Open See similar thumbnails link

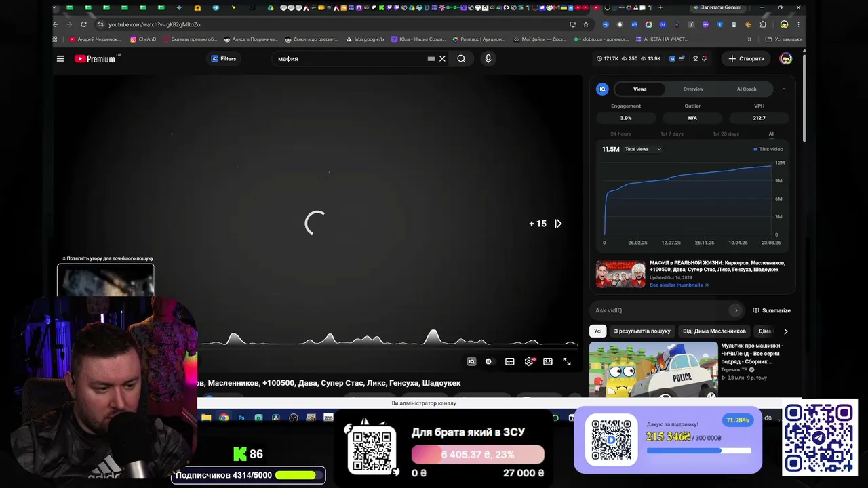pyautogui.click(x=679, y=285)
